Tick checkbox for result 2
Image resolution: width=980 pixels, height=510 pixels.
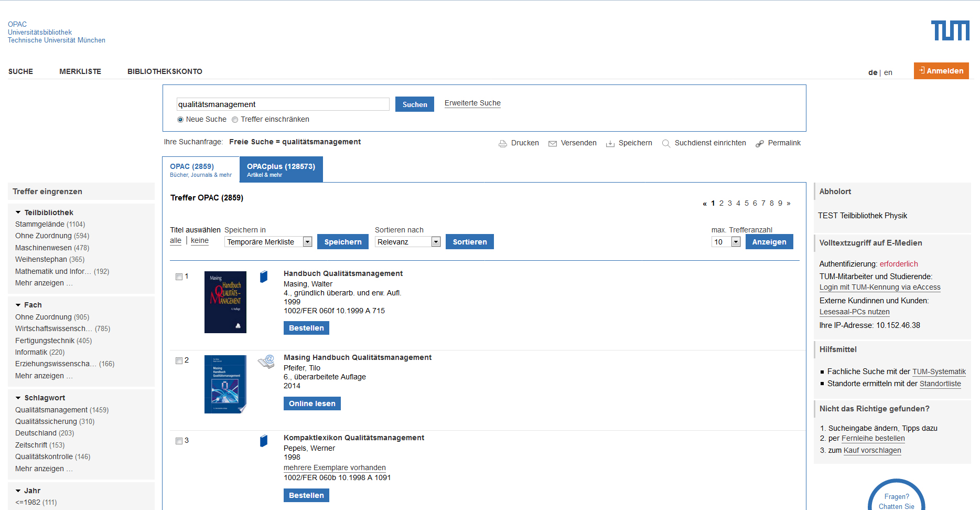(x=179, y=360)
